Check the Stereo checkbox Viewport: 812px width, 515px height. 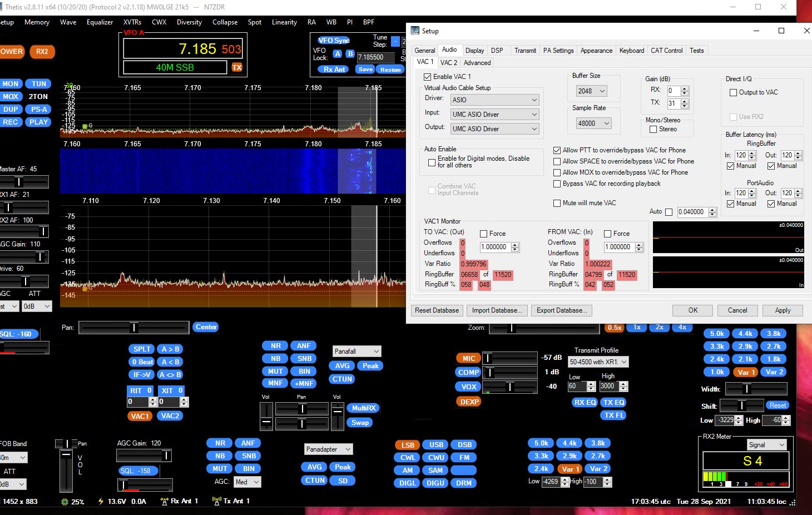[653, 129]
